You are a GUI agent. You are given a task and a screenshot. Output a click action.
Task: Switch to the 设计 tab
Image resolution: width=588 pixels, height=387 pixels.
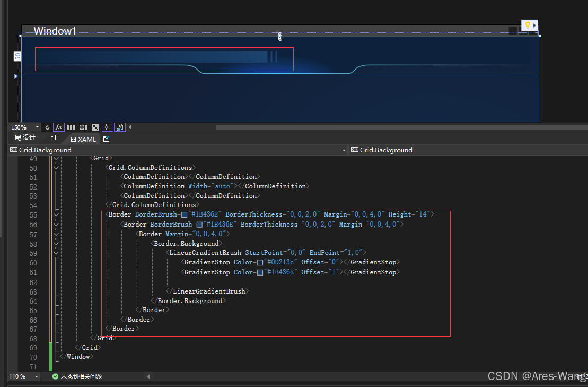[x=25, y=139]
